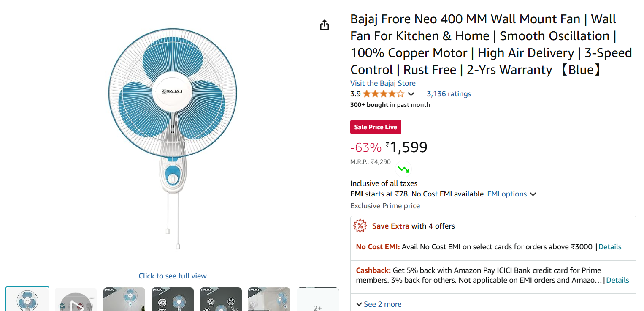Image resolution: width=644 pixels, height=311 pixels.
Task: Select the 2-Year warranty thumbnail image
Action: pos(172,301)
